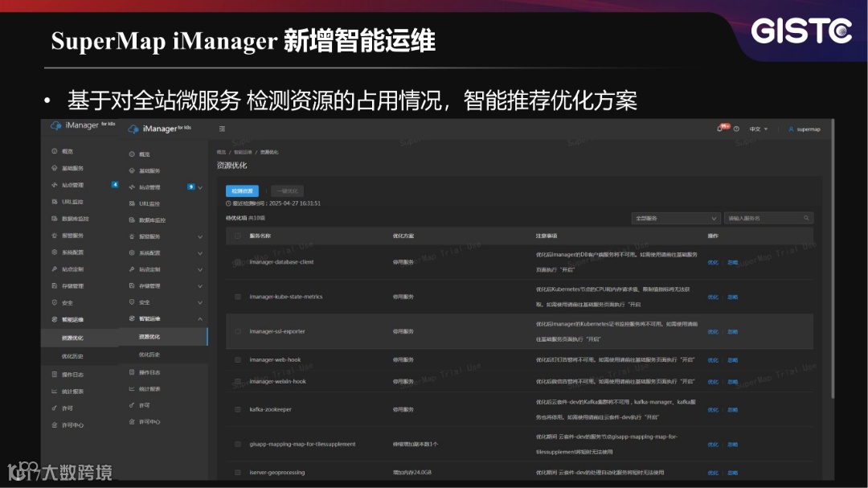
Task: Click 系统配置 gear icon in second sidebar
Action: click(x=132, y=252)
